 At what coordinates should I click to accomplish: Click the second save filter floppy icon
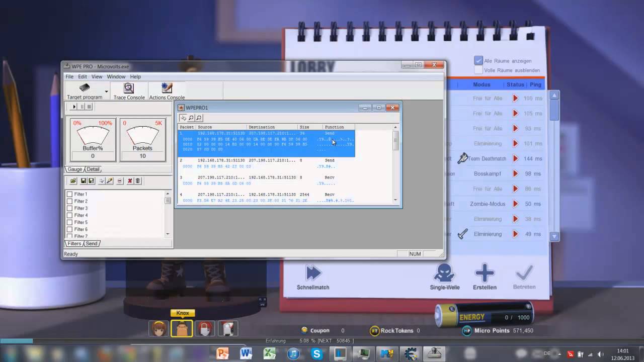pos(91,181)
